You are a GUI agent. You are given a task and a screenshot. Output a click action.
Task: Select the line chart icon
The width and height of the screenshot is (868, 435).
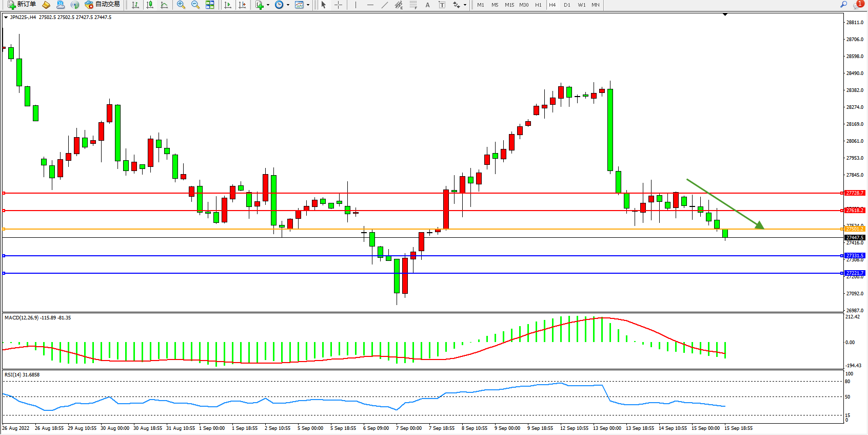point(164,5)
